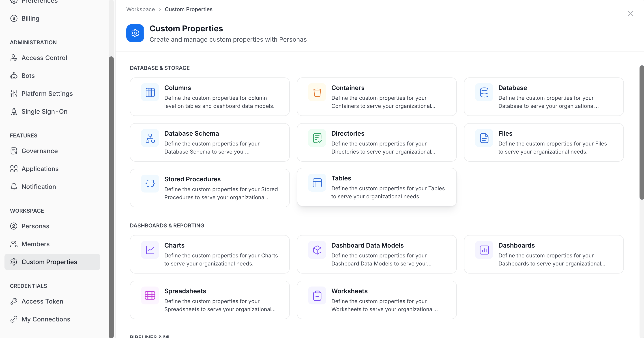The height and width of the screenshot is (338, 644).
Task: Click the blue Custom Properties header icon
Action: click(x=135, y=33)
